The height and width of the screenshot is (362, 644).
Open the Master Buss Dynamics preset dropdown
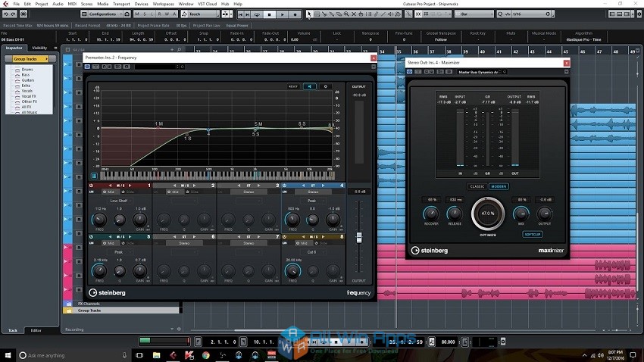[x=480, y=72]
